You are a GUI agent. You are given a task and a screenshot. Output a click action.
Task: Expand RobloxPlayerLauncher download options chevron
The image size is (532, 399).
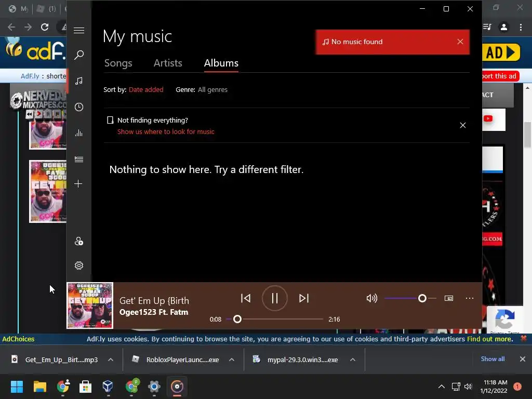pyautogui.click(x=232, y=360)
